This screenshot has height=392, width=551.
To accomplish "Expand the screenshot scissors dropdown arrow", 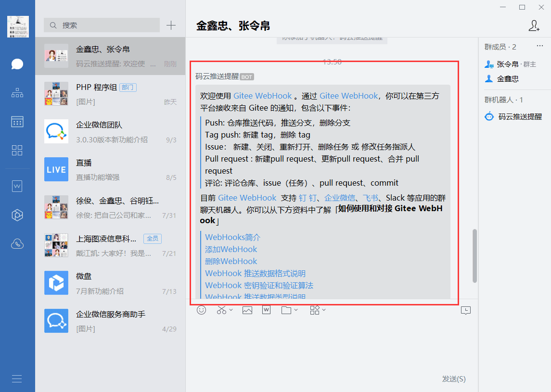I will click(231, 310).
